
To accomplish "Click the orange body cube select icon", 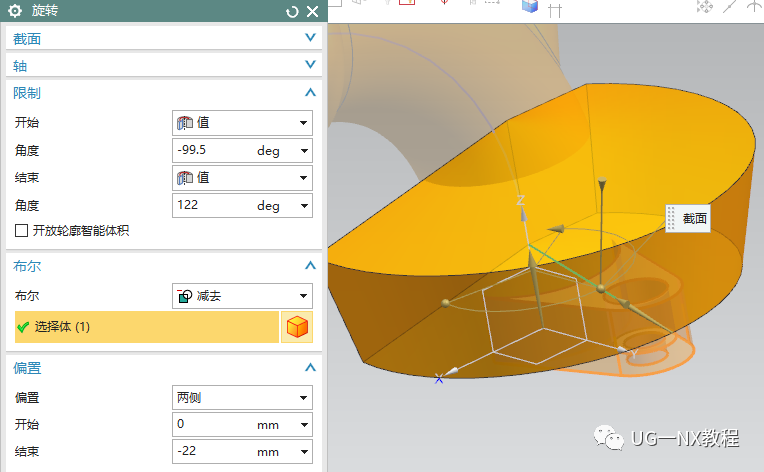I will (297, 327).
